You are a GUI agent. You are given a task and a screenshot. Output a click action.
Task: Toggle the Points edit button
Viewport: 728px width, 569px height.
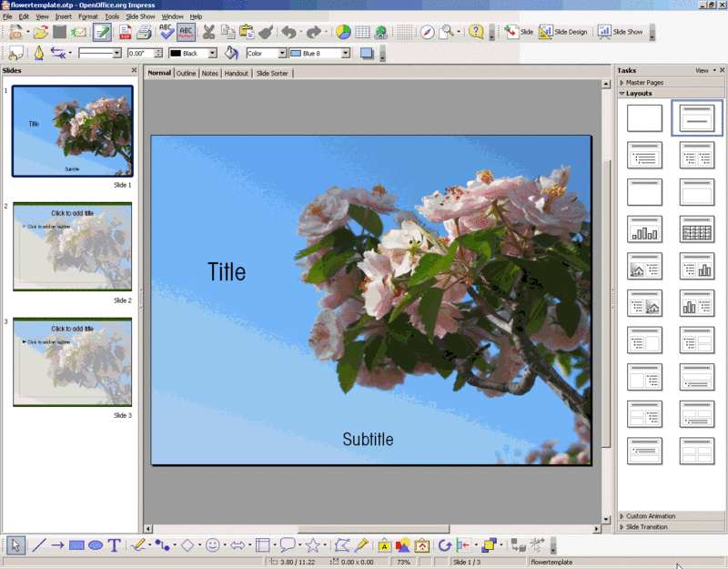[342, 544]
